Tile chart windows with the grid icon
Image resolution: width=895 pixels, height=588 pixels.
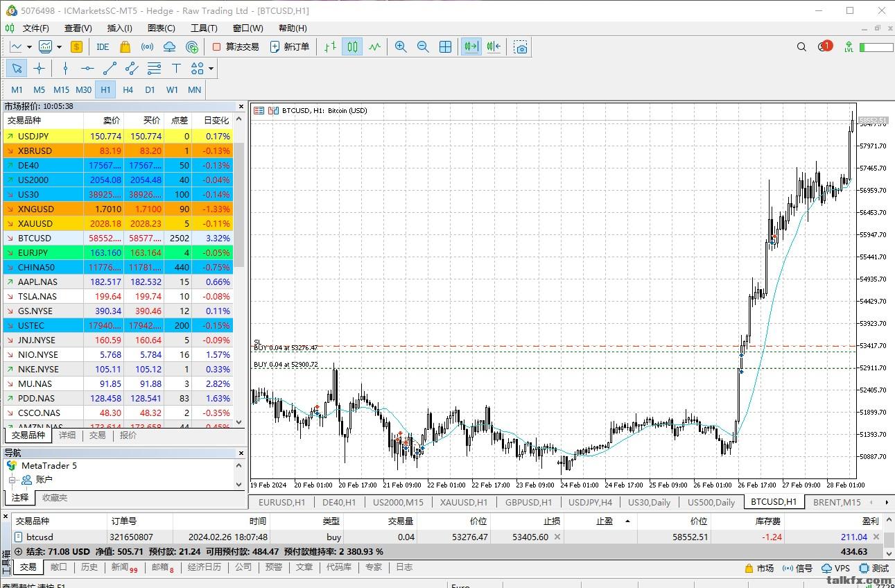tap(446, 46)
